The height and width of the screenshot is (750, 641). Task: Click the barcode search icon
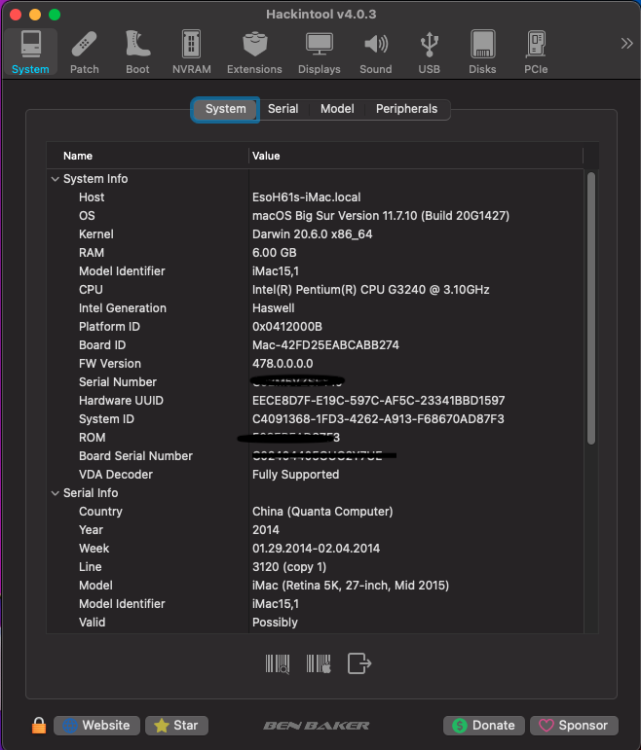pyautogui.click(x=277, y=663)
